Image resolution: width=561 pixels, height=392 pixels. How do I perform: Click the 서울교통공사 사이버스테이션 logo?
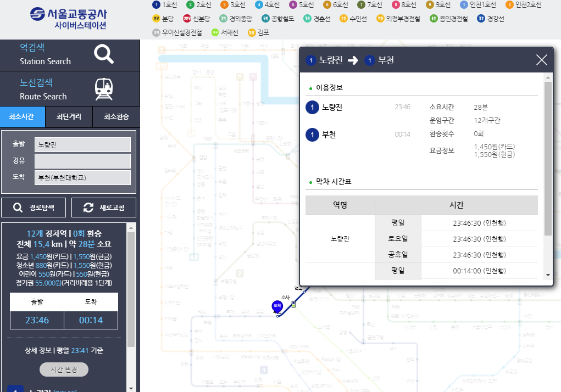click(x=68, y=19)
